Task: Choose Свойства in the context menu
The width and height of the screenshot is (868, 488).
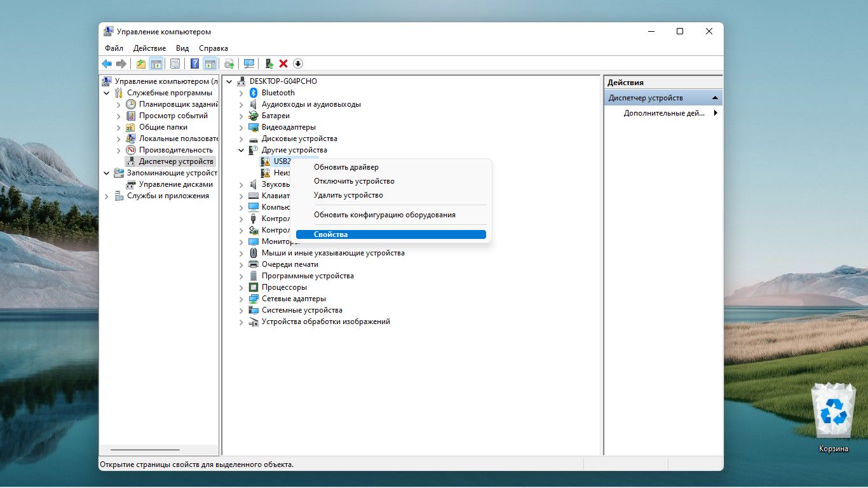Action: click(x=330, y=234)
